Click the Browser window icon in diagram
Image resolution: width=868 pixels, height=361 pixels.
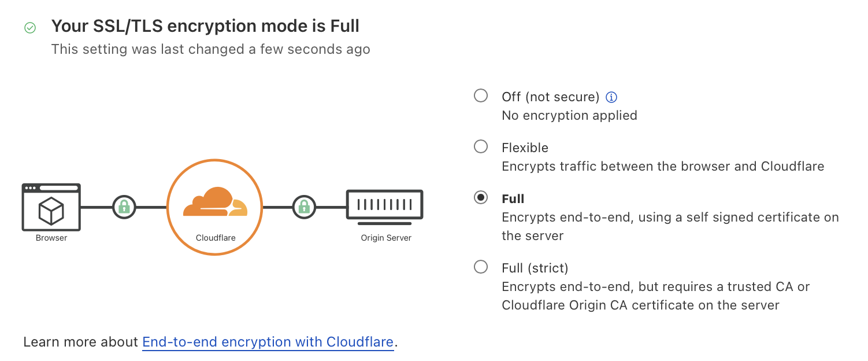(51, 206)
